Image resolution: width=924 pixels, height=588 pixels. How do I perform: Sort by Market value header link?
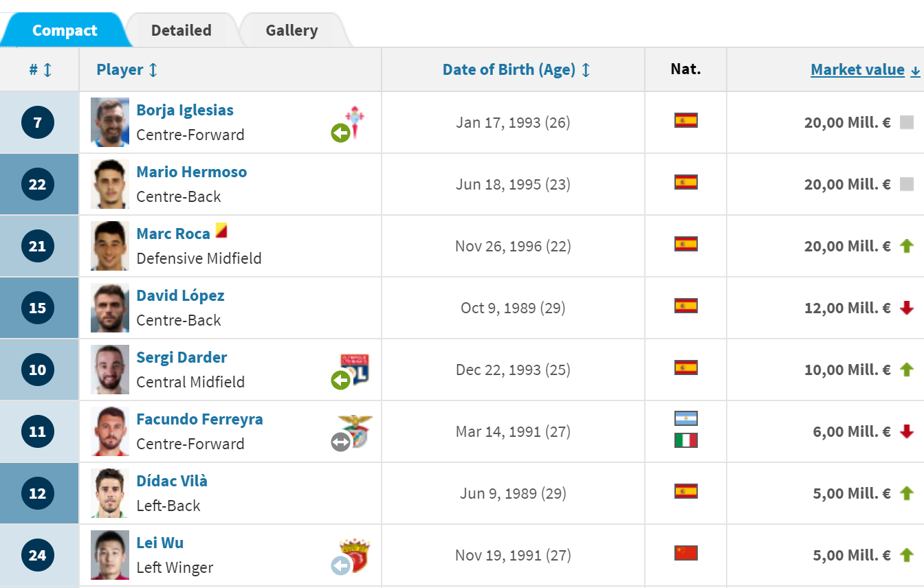pos(866,70)
